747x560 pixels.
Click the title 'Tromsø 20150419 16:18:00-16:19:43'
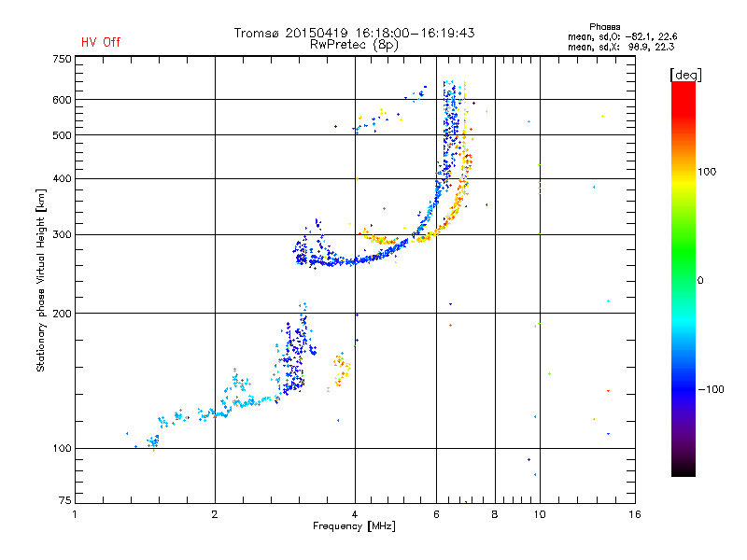[354, 33]
